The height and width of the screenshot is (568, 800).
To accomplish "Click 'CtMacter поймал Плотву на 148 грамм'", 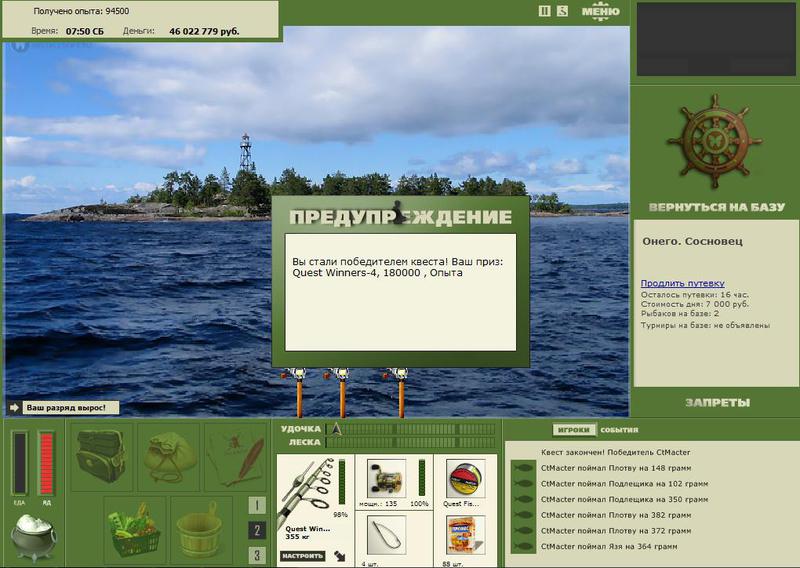I will 616,468.
